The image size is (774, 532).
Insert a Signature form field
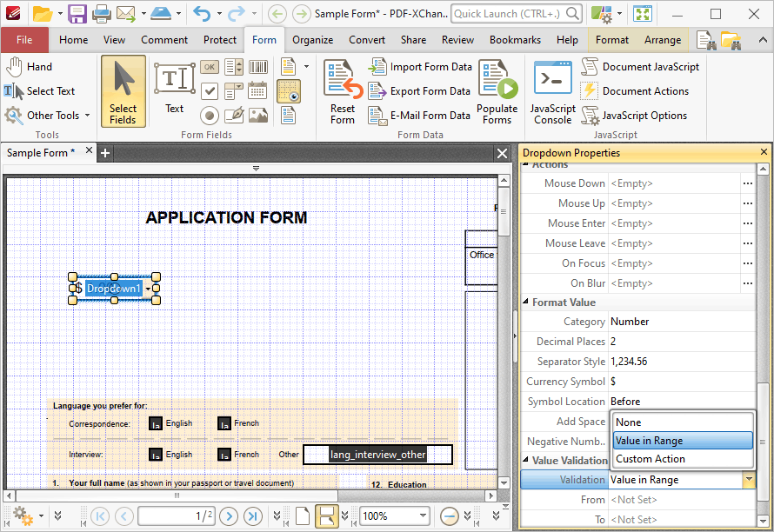tap(233, 115)
